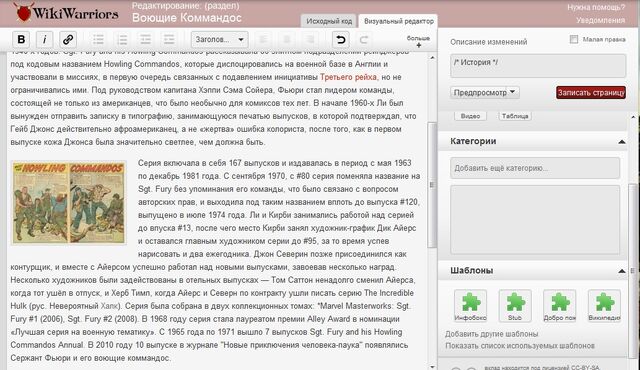This screenshot has height=370, width=640.
Task: Click the Воющие Коммандос page title
Action: (187, 18)
